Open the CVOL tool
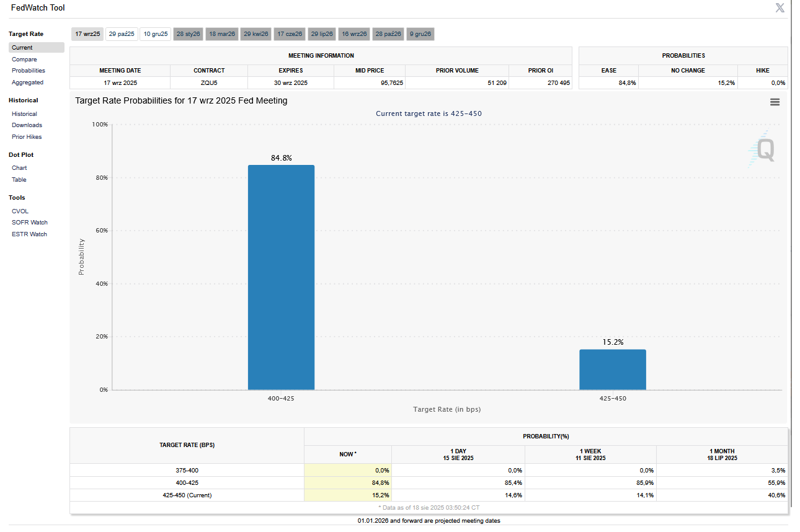This screenshot has height=532, width=800. click(x=20, y=211)
